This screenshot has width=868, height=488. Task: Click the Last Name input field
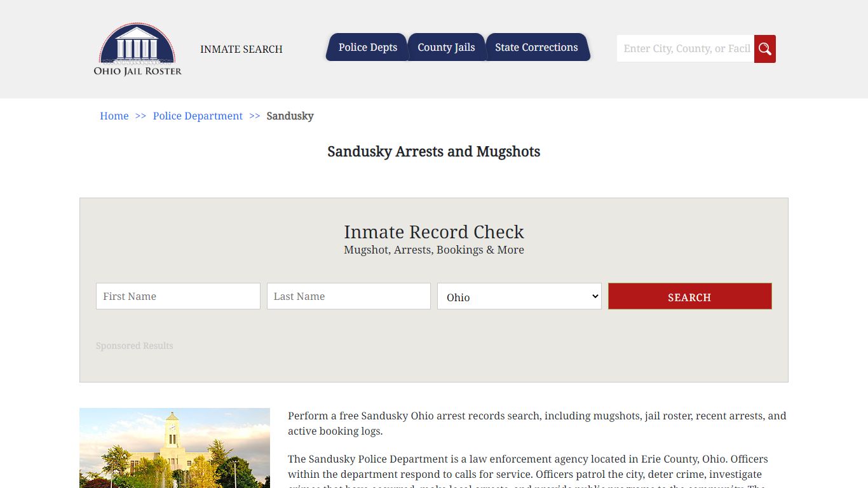pyautogui.click(x=348, y=296)
